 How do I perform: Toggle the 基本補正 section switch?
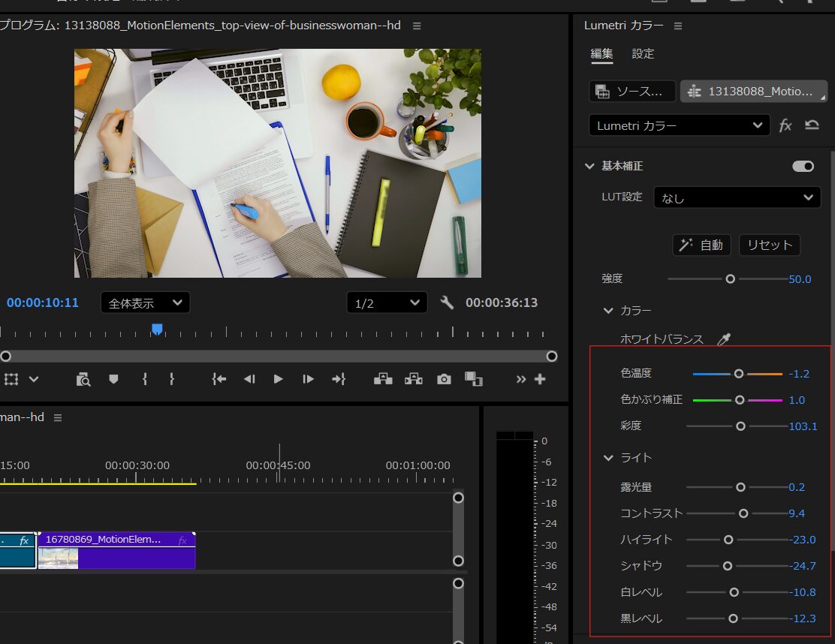click(x=803, y=166)
